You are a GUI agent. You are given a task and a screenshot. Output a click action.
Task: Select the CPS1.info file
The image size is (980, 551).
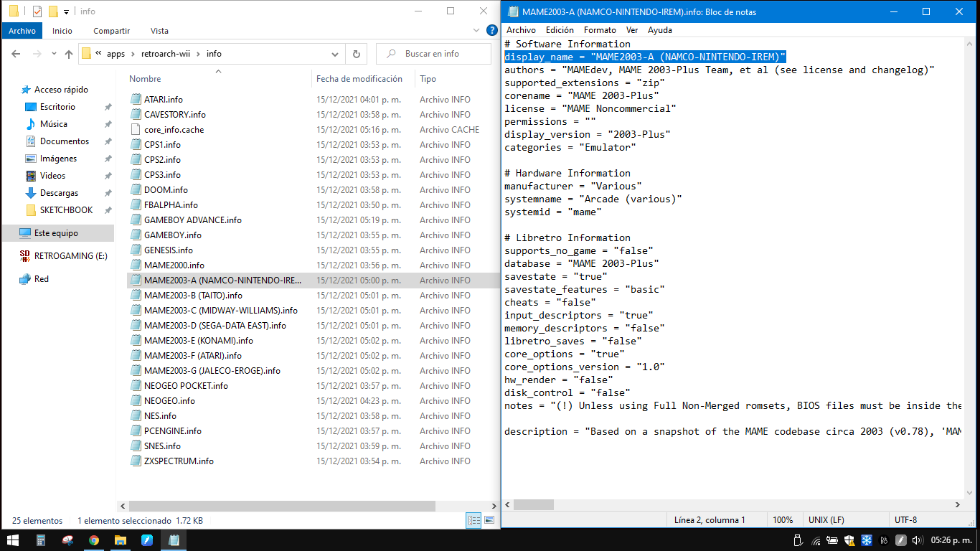[162, 145]
